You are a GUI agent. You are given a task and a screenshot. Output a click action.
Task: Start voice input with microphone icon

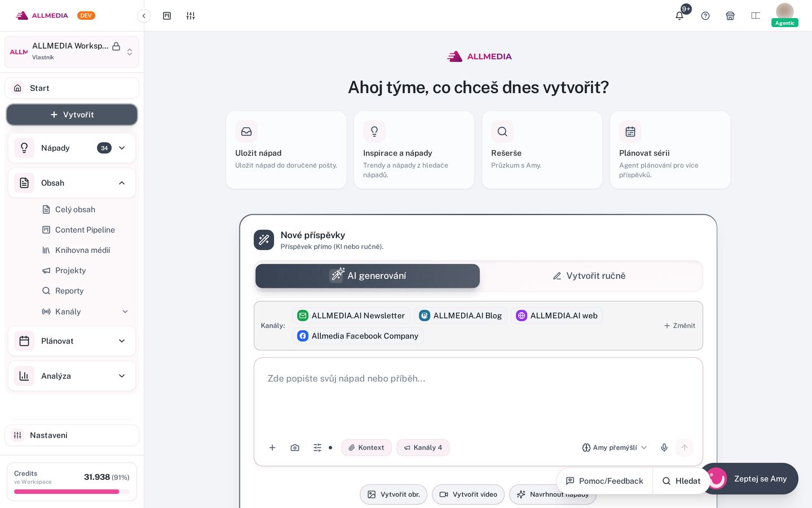pyautogui.click(x=664, y=448)
